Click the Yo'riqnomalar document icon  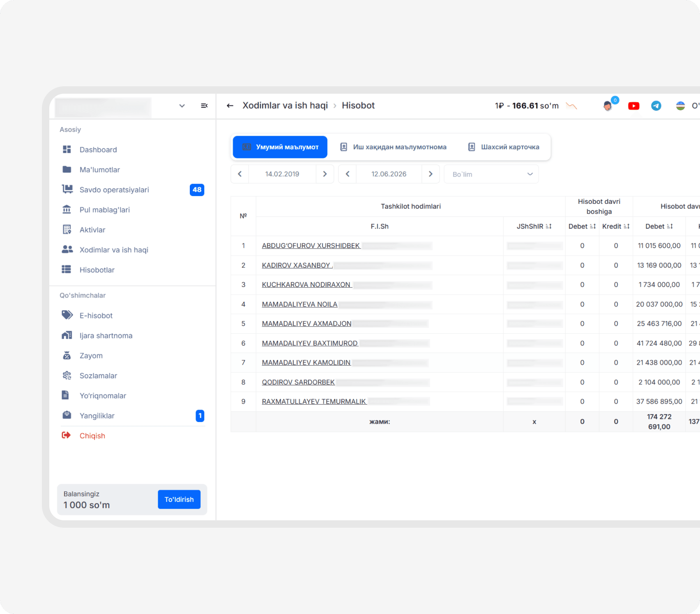tap(65, 395)
